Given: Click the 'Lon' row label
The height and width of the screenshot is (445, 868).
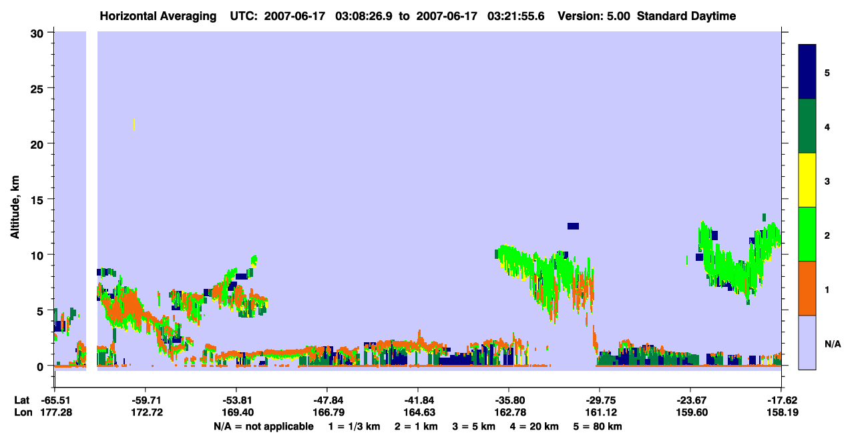Looking at the screenshot, I should (22, 412).
